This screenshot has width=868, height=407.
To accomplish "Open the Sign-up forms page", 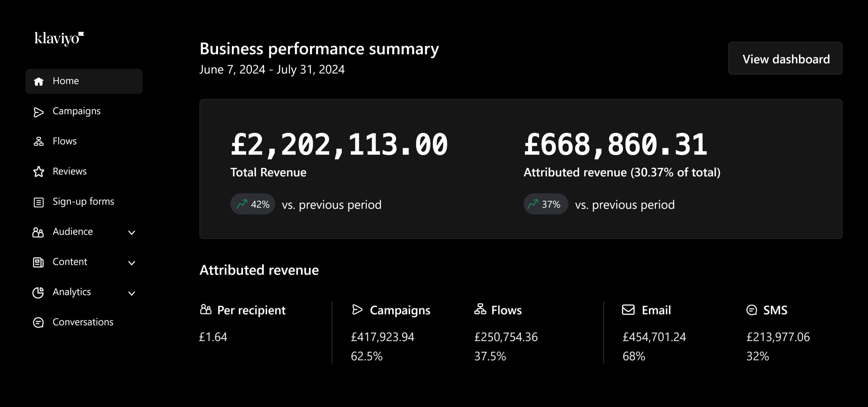I will (x=83, y=202).
